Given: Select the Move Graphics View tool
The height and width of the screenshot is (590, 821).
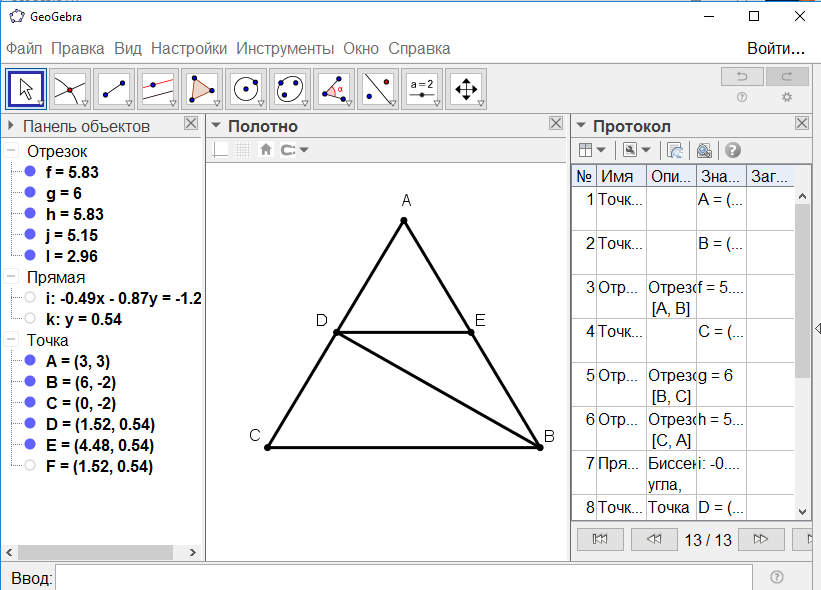Looking at the screenshot, I should [466, 89].
